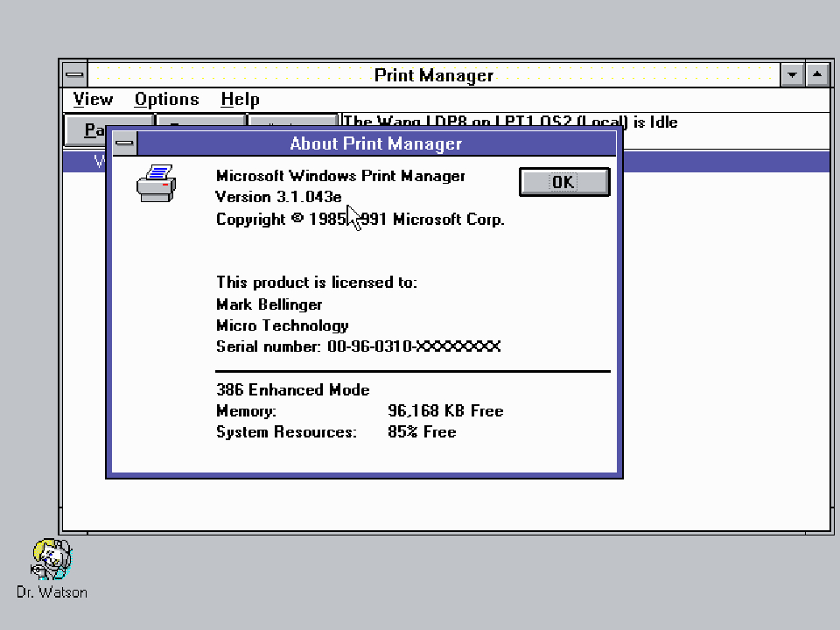Maximize the Print Manager window
The image size is (840, 630).
coord(817,75)
